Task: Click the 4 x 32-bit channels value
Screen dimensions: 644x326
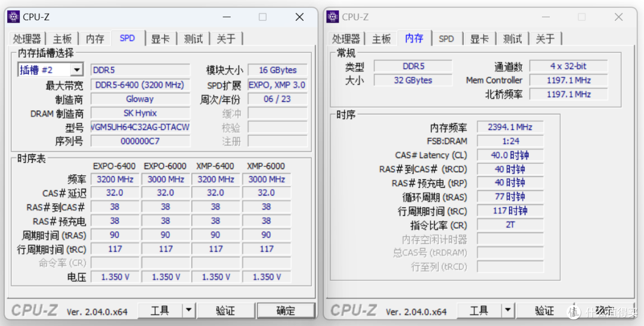Action: point(568,66)
